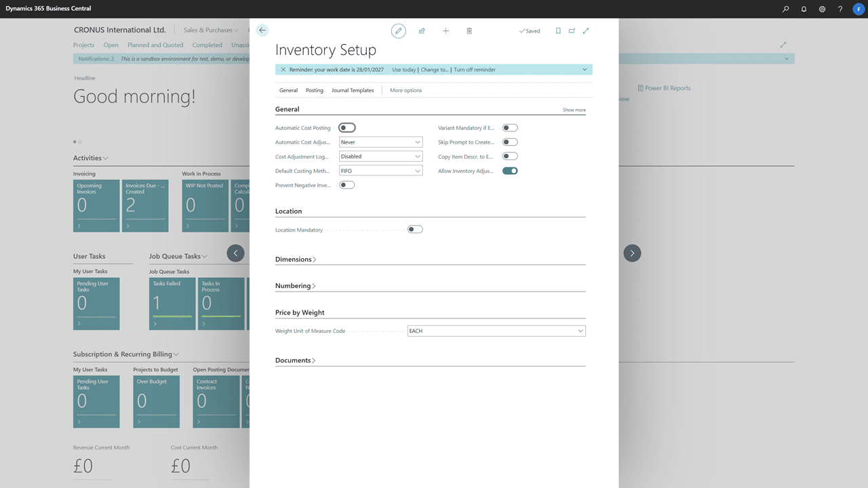Click the pencil edit icon

399,30
